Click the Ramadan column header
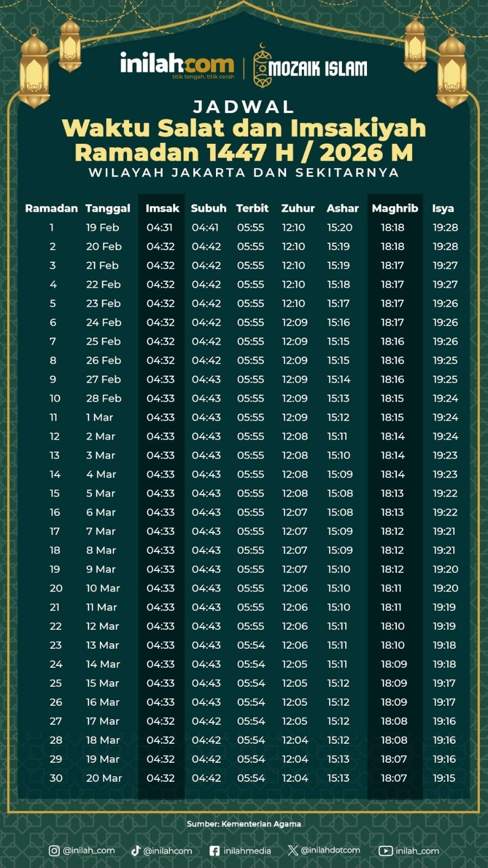Screen dimensions: 488x868 pyautogui.click(x=52, y=208)
